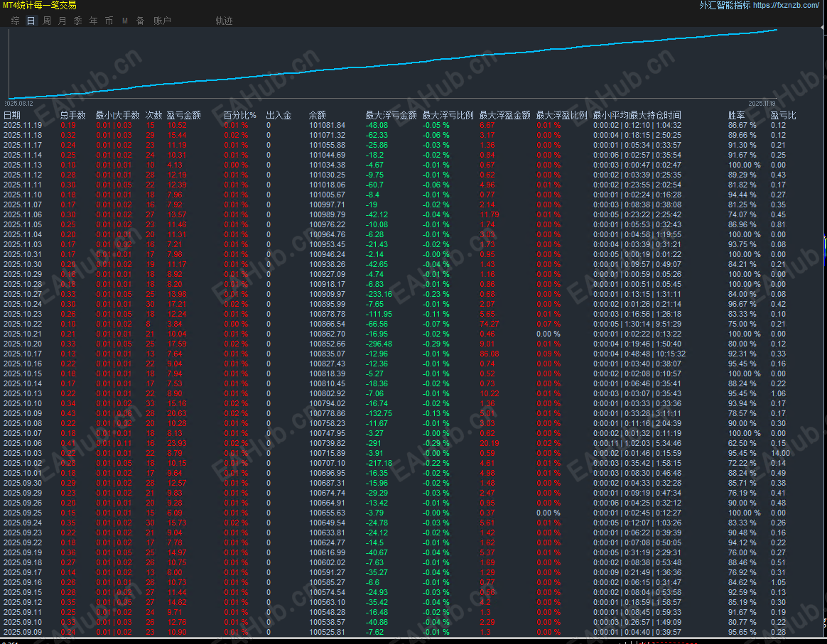Click the 盈亏金额 column header

coord(183,115)
